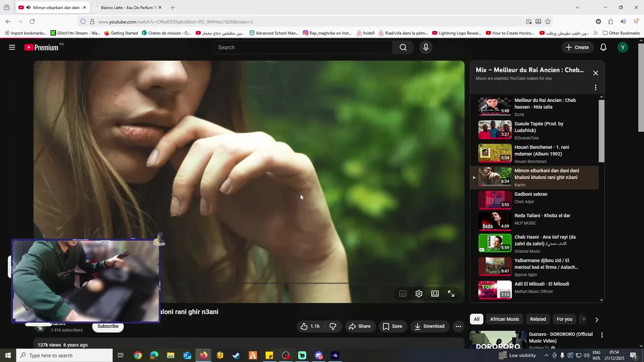
Task: Open Advanced School Man... bookmark
Action: (274, 33)
